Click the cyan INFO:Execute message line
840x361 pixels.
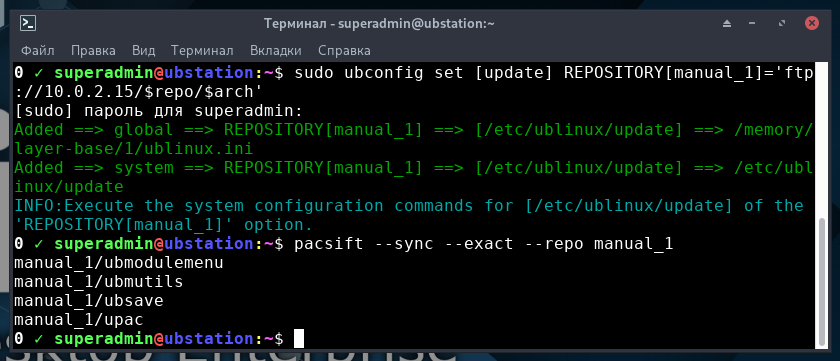pos(409,215)
